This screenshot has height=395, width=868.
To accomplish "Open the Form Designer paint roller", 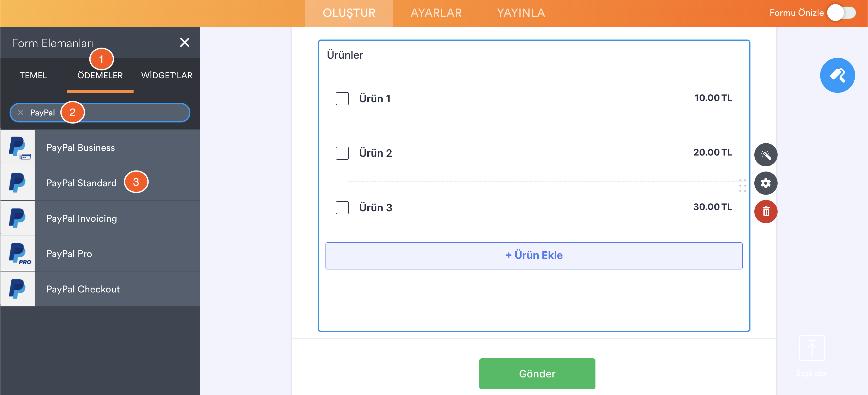I will click(x=837, y=75).
